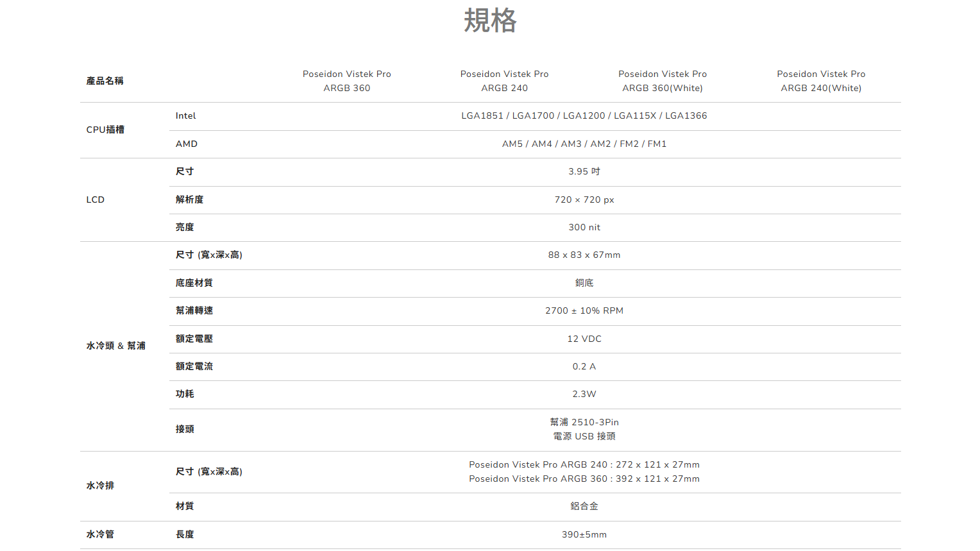Click the 12 VDC rated voltage value

(x=584, y=339)
